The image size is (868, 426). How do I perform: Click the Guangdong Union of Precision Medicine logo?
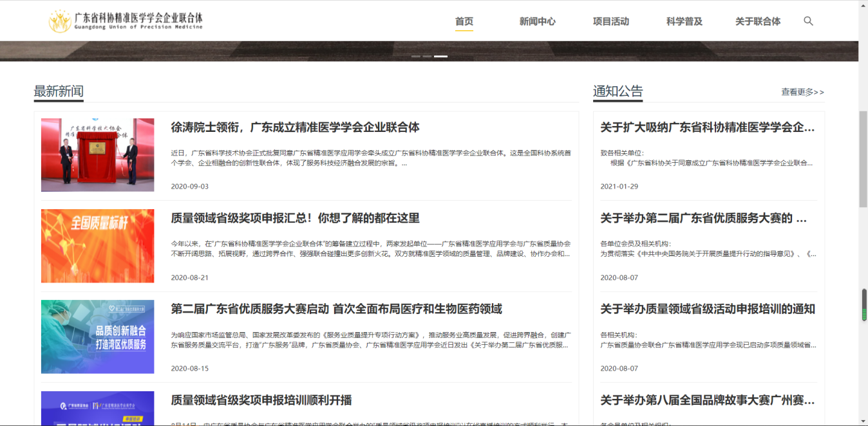126,21
